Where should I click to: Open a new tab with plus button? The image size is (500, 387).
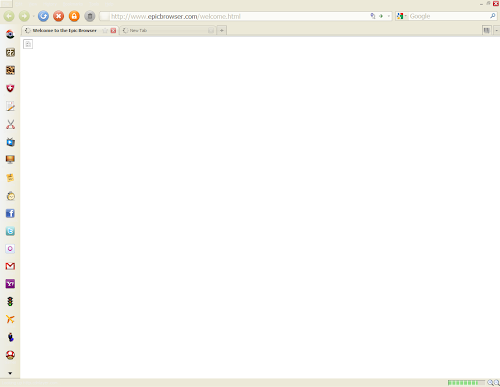222,30
